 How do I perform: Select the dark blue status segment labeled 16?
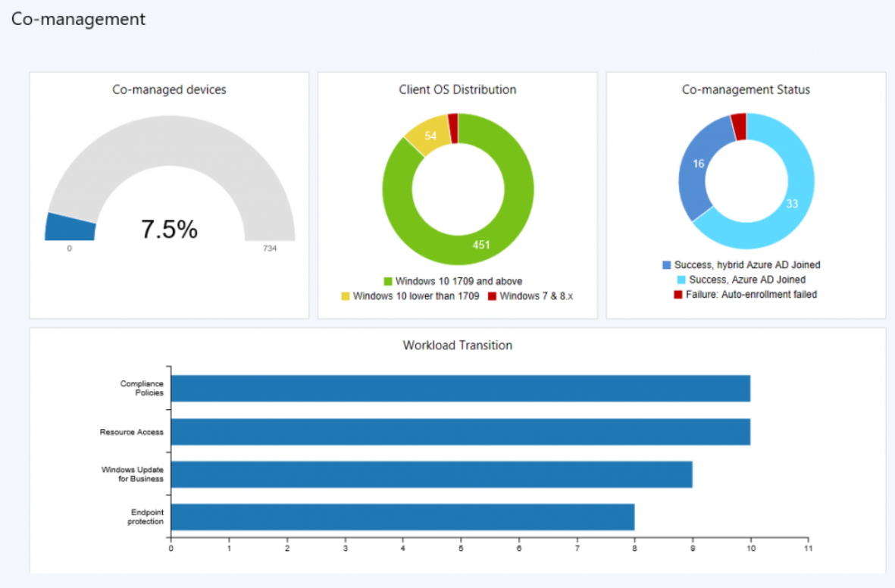point(697,165)
